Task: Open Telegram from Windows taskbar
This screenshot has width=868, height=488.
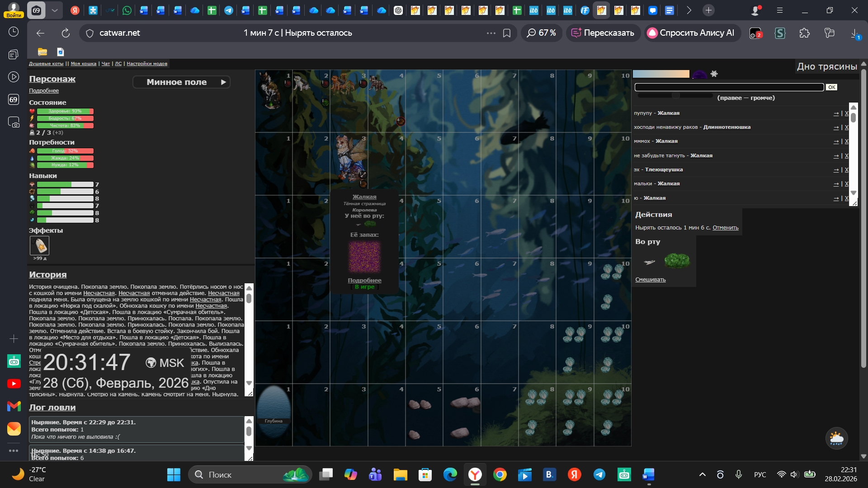Action: pyautogui.click(x=599, y=474)
